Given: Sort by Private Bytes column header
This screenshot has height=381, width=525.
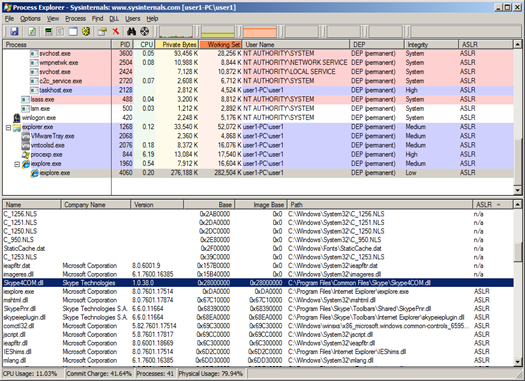Looking at the screenshot, I should click(x=177, y=45).
